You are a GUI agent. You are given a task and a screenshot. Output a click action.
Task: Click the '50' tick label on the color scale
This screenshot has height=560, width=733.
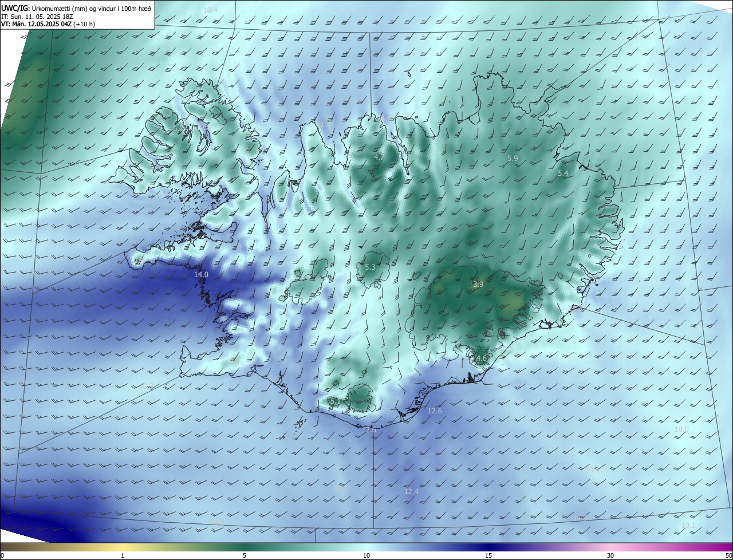point(728,555)
